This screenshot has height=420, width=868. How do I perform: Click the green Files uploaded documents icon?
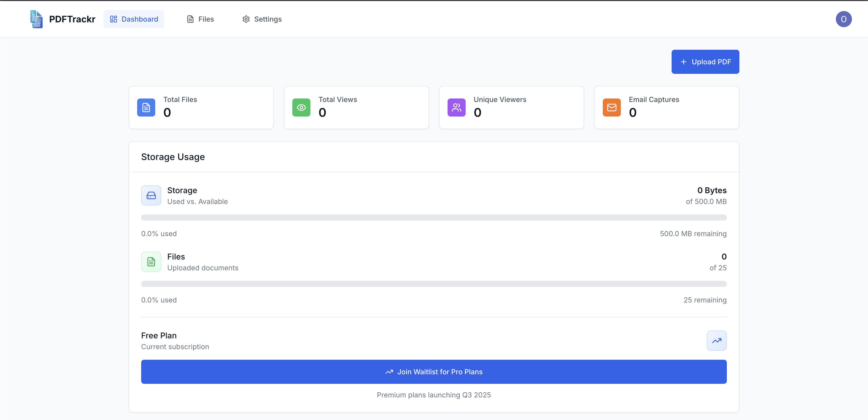(x=151, y=262)
